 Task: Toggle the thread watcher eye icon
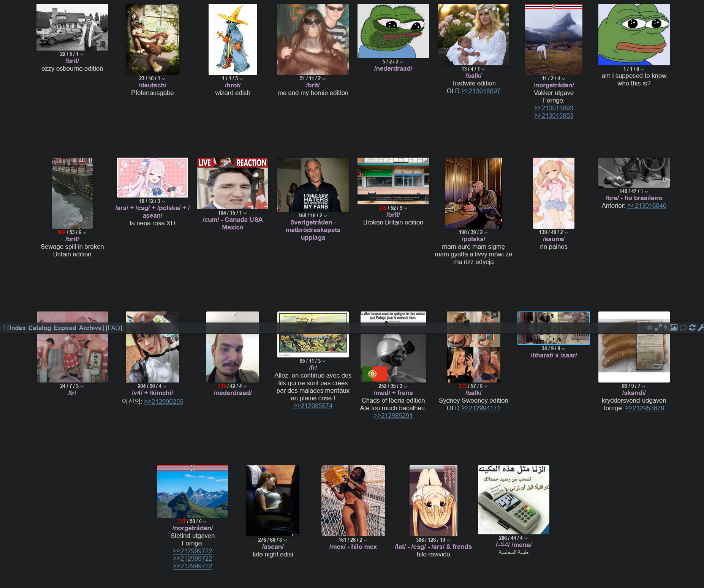click(649, 328)
